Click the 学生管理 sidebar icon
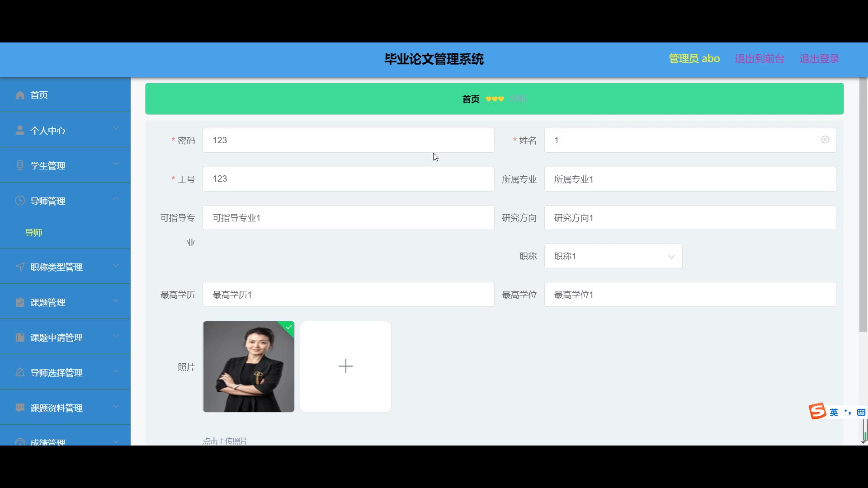Image resolution: width=868 pixels, height=488 pixels. pyautogui.click(x=20, y=165)
